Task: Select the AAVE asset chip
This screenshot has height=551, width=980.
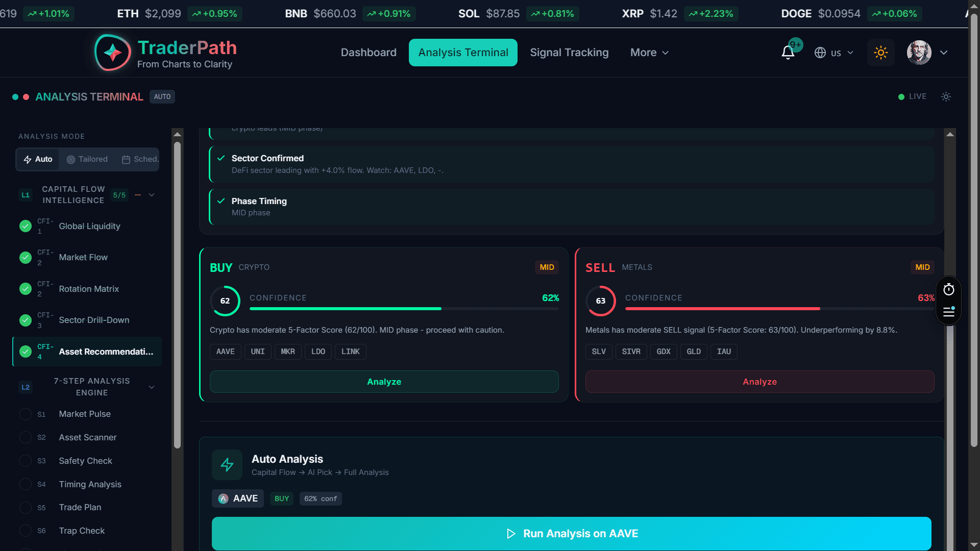Action: click(x=226, y=352)
